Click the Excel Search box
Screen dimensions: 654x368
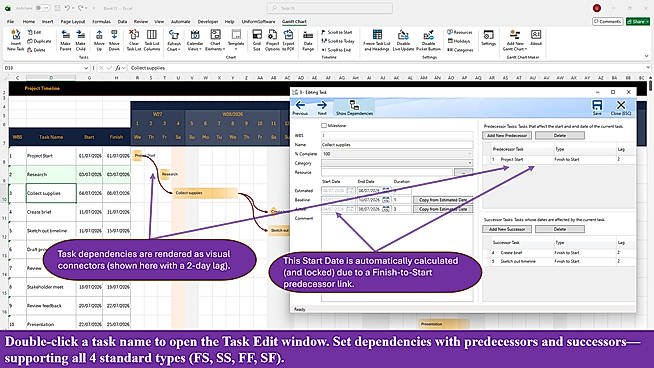point(330,8)
